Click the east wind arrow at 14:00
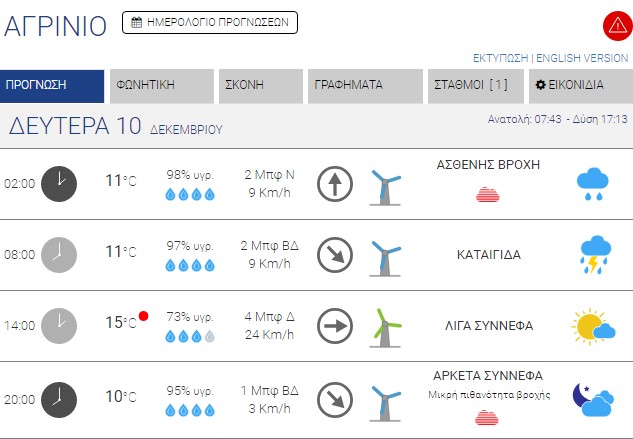The image size is (633, 439). 335,325
